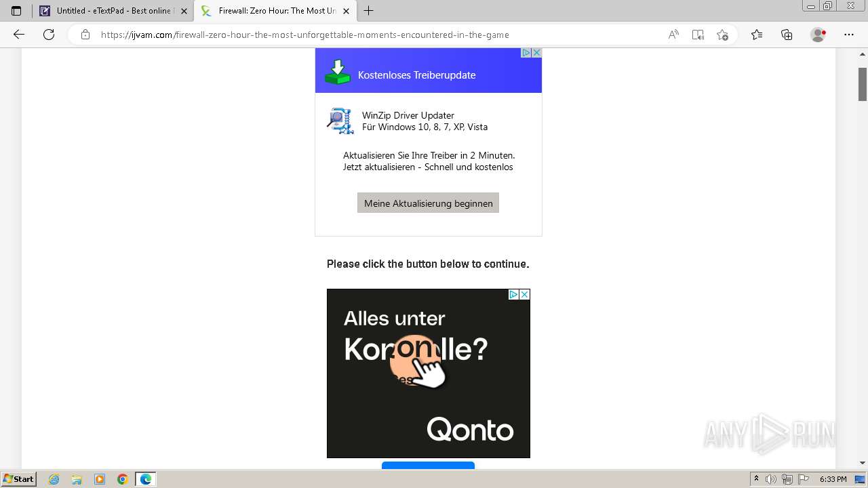Reload the page with Refresh icon
Image resolution: width=868 pixels, height=488 pixels.
49,35
